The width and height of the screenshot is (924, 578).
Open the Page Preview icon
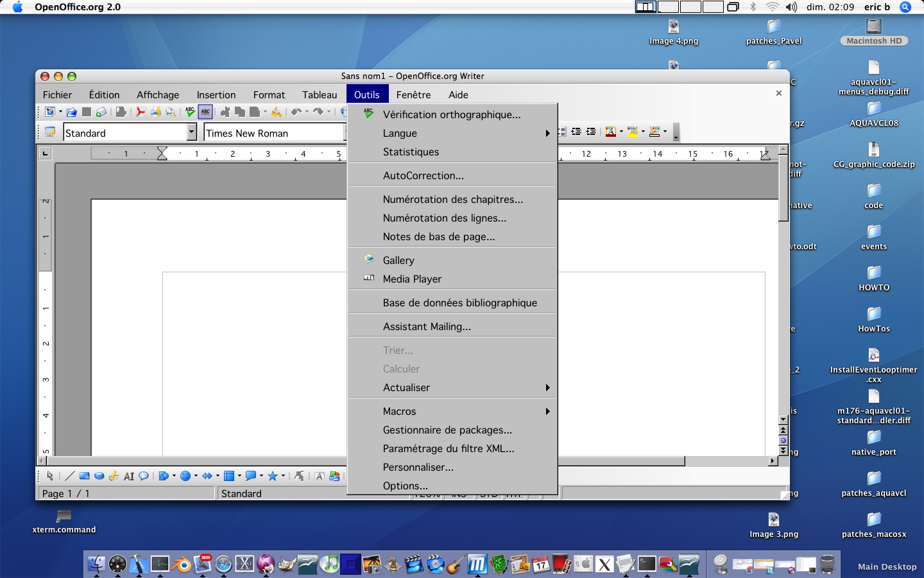coord(171,112)
